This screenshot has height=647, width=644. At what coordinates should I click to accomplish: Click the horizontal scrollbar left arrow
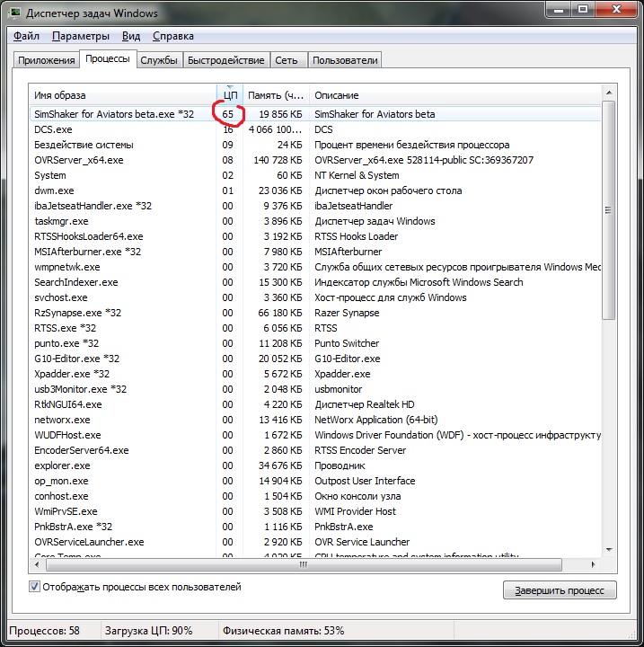(37, 564)
